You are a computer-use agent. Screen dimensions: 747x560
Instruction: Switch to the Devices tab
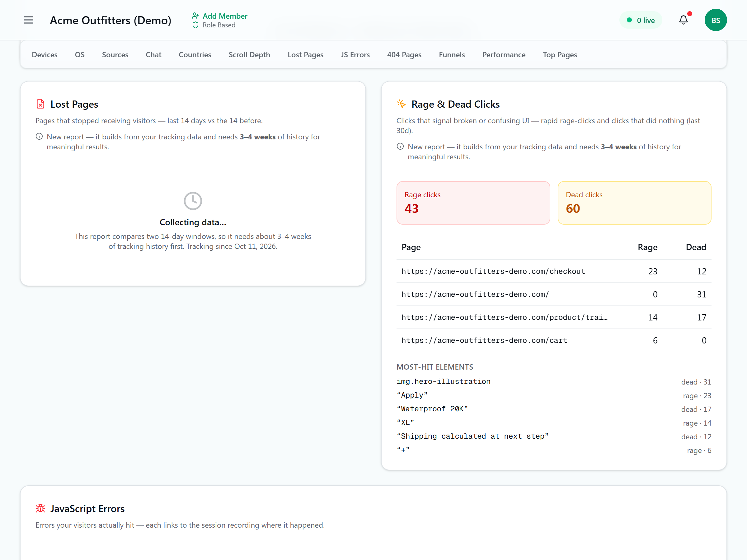click(x=45, y=55)
